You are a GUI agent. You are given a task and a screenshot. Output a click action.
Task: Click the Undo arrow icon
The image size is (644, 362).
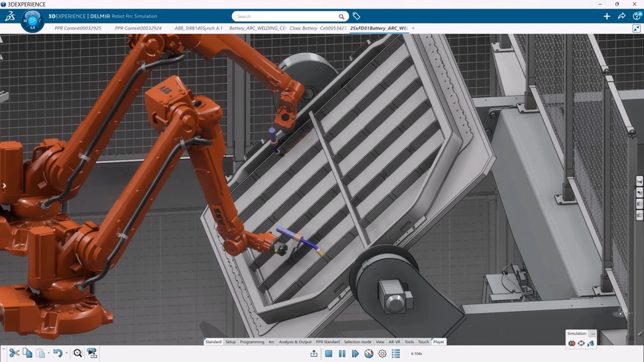58,353
